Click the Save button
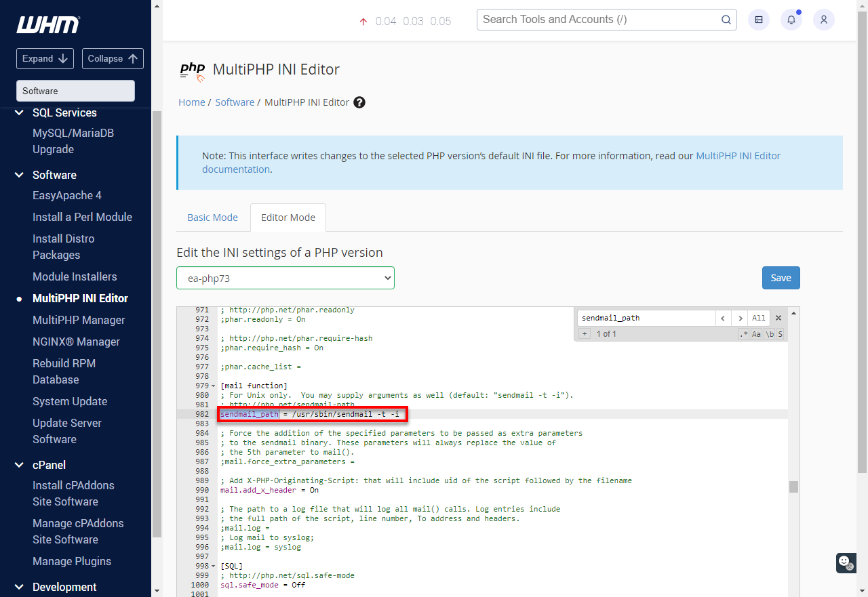The image size is (868, 597). [781, 277]
